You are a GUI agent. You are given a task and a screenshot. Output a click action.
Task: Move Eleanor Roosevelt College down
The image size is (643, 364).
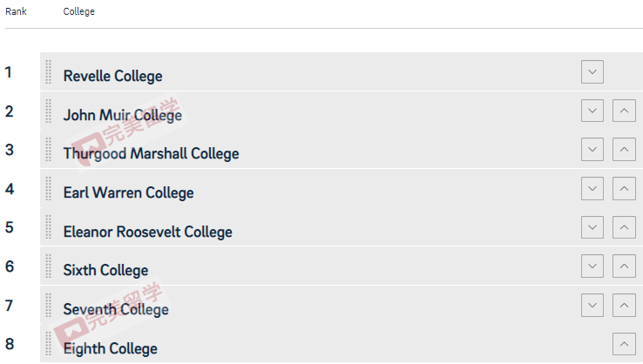pyautogui.click(x=592, y=227)
